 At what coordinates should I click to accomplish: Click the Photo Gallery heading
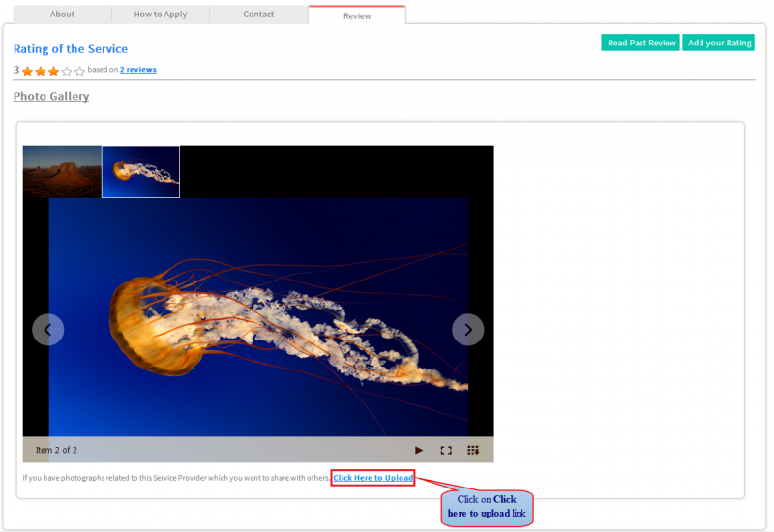51,96
